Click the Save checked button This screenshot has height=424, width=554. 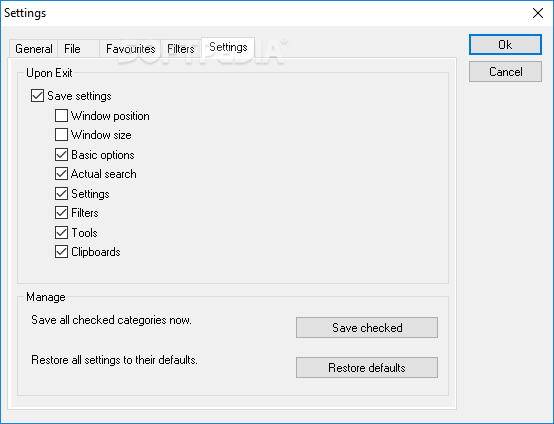pyautogui.click(x=367, y=328)
